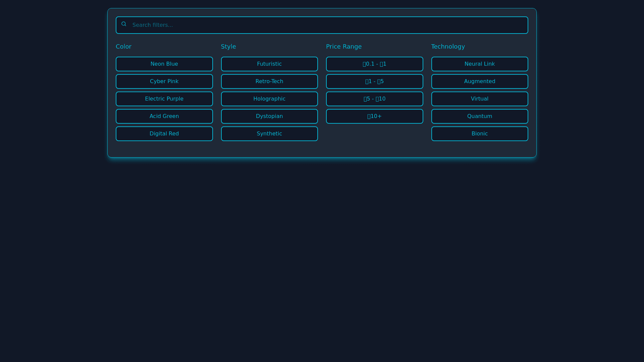The width and height of the screenshot is (644, 362).
Task: Pick the Synthetic style option
Action: [x=269, y=134]
